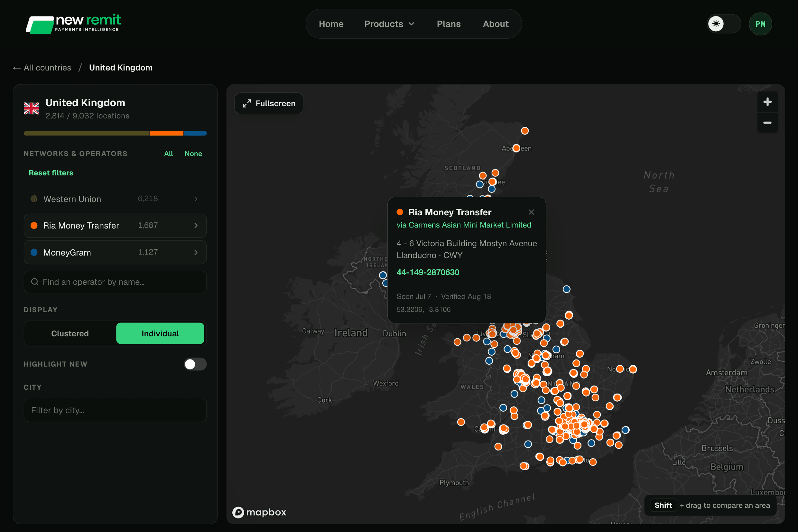This screenshot has width=798, height=532.
Task: Toggle the Highlight New switch
Action: [195, 364]
